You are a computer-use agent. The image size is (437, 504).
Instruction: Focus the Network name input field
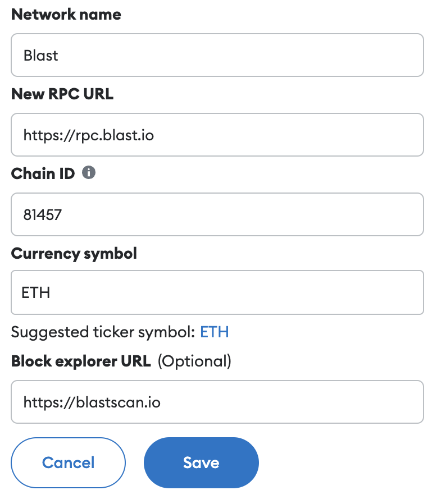[x=217, y=55]
